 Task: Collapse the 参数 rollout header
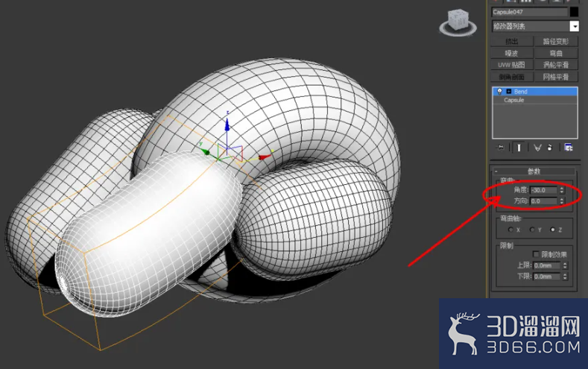534,171
